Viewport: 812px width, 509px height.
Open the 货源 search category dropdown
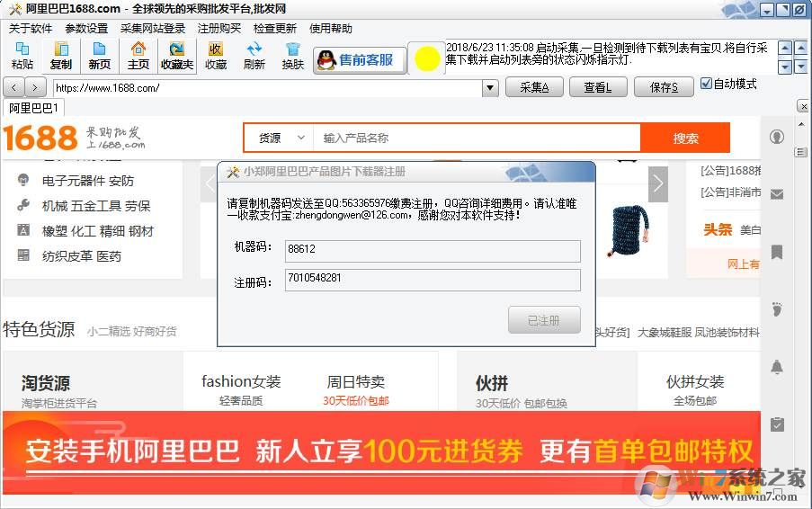coord(281,138)
